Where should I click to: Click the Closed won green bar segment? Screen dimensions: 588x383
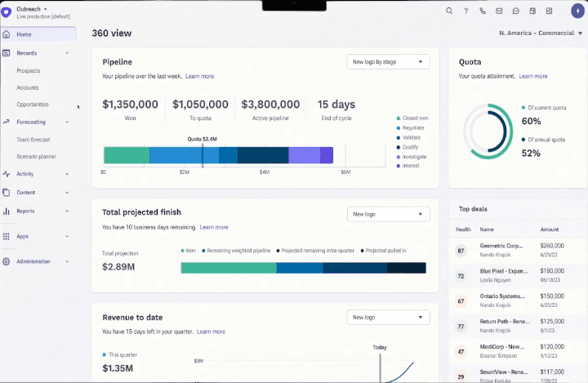(x=127, y=155)
